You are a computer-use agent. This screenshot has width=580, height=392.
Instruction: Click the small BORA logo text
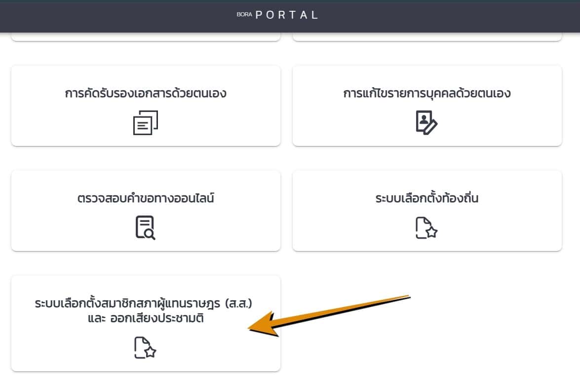[244, 14]
